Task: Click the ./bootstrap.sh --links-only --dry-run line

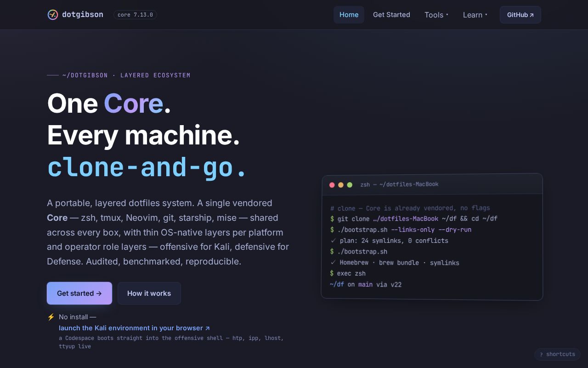Action: [x=401, y=230]
